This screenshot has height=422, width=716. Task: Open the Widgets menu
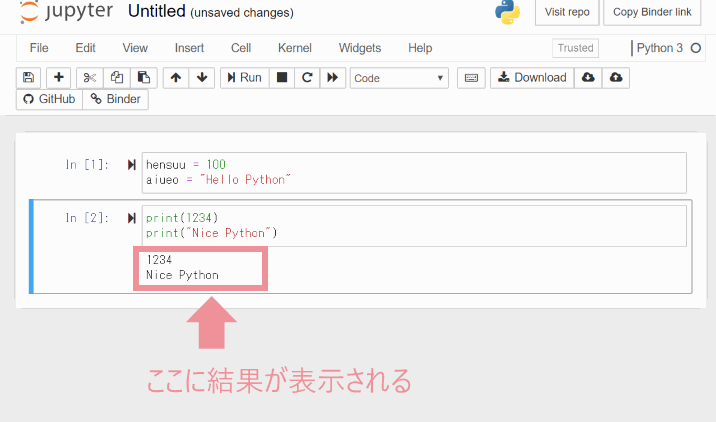click(360, 48)
